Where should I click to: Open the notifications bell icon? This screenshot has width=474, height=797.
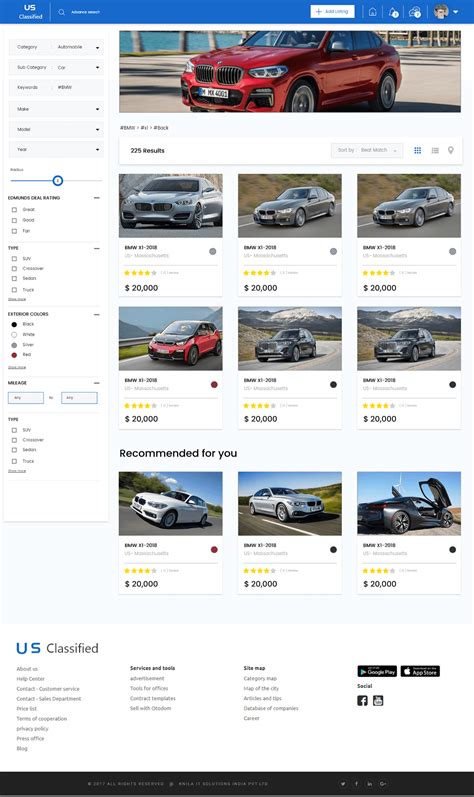coord(393,12)
